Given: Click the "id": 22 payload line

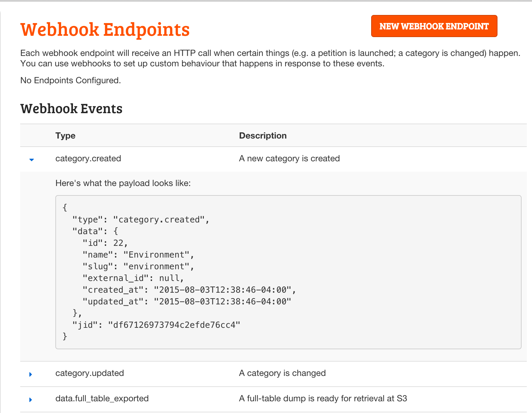Looking at the screenshot, I should tap(105, 243).
